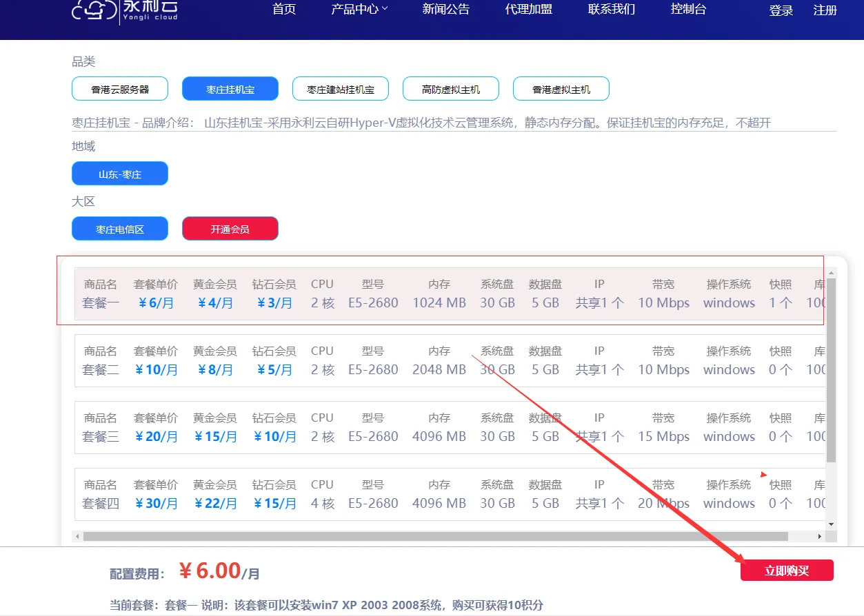The width and height of the screenshot is (864, 616).
Task: Select the 香港云服务器 category option
Action: pos(120,89)
